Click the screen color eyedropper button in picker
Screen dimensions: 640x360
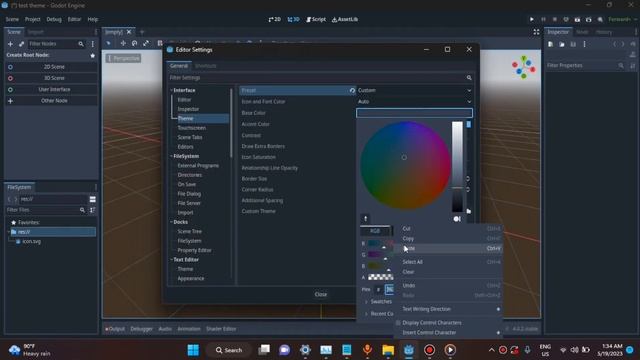pyautogui.click(x=365, y=218)
